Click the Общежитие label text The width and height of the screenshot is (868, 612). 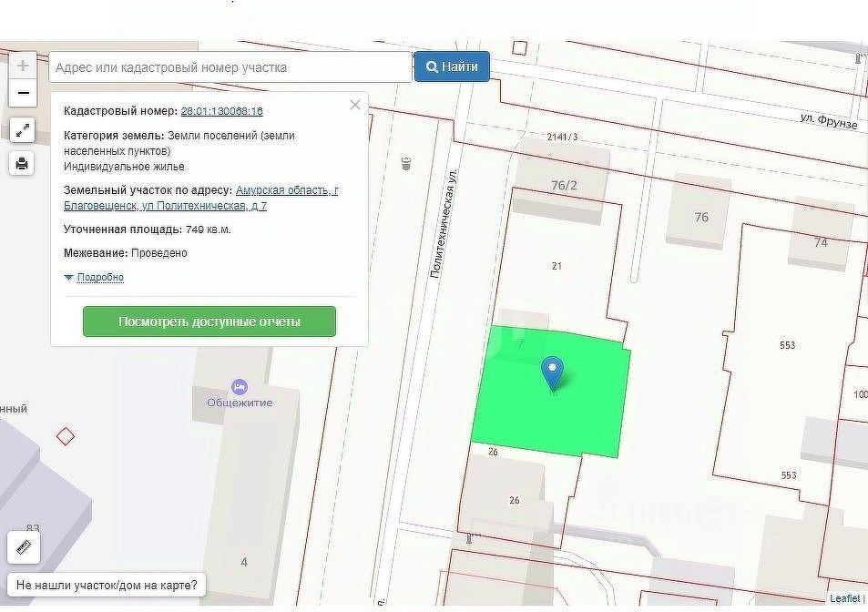240,403
